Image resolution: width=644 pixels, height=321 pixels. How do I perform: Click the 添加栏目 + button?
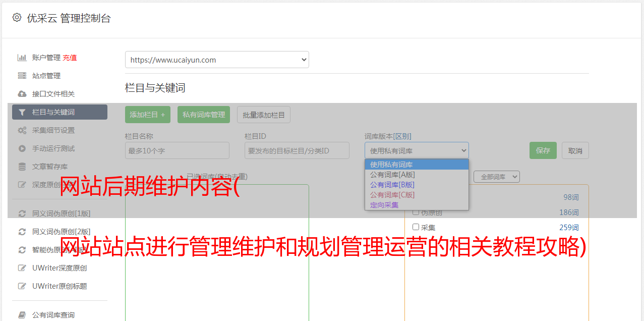(148, 115)
